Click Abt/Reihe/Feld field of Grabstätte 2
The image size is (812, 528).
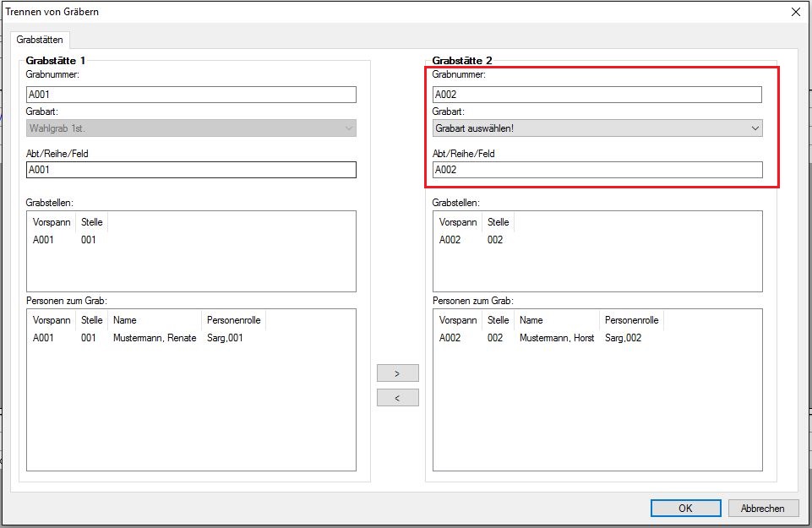coord(597,170)
